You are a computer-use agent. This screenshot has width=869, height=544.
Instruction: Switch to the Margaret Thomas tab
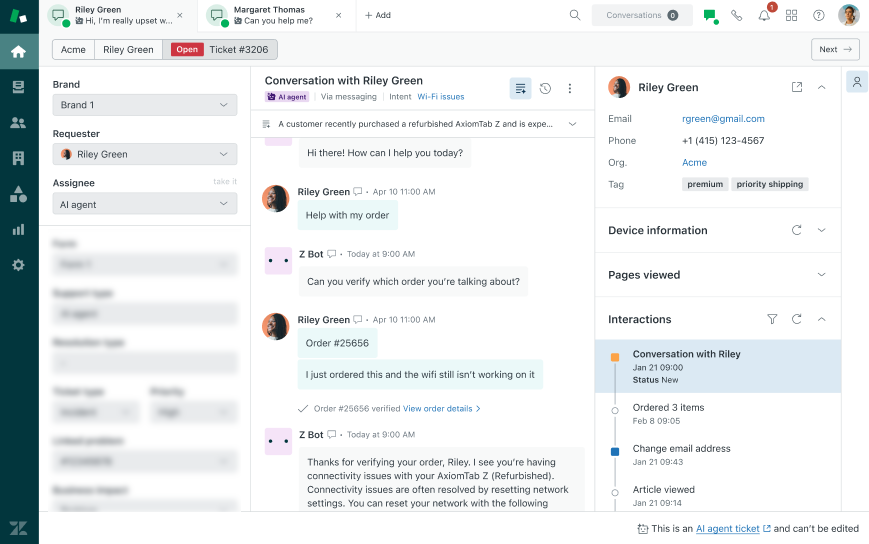(x=272, y=15)
